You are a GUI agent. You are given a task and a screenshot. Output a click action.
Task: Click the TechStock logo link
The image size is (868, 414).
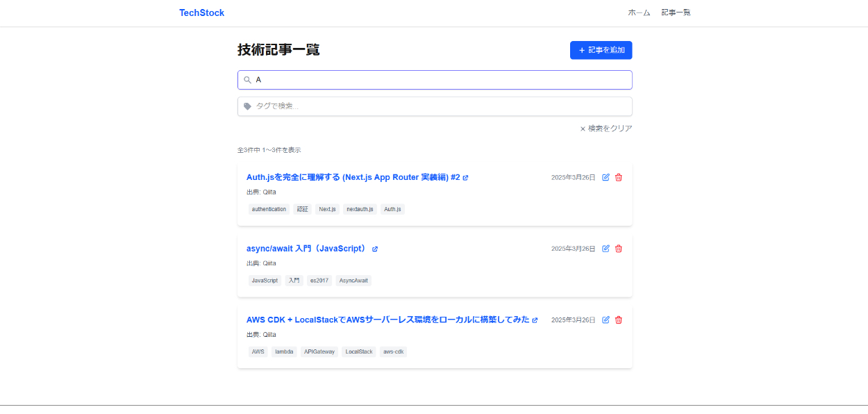tap(201, 13)
